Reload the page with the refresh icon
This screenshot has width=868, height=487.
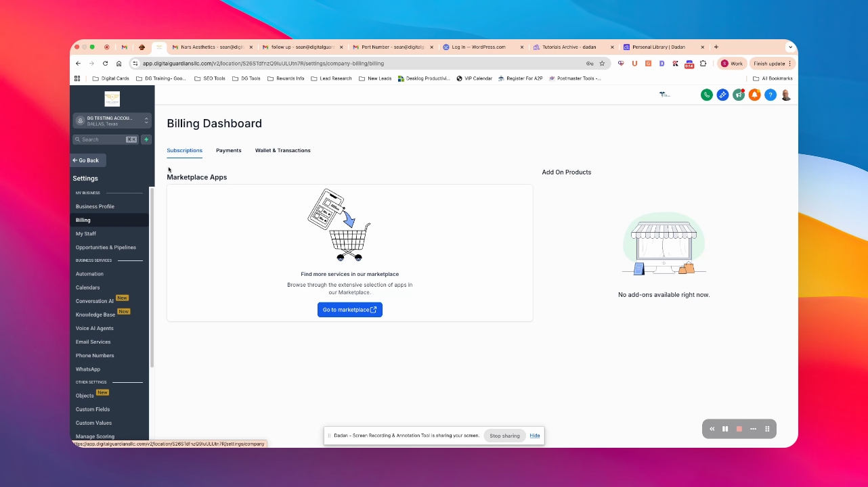coord(105,64)
